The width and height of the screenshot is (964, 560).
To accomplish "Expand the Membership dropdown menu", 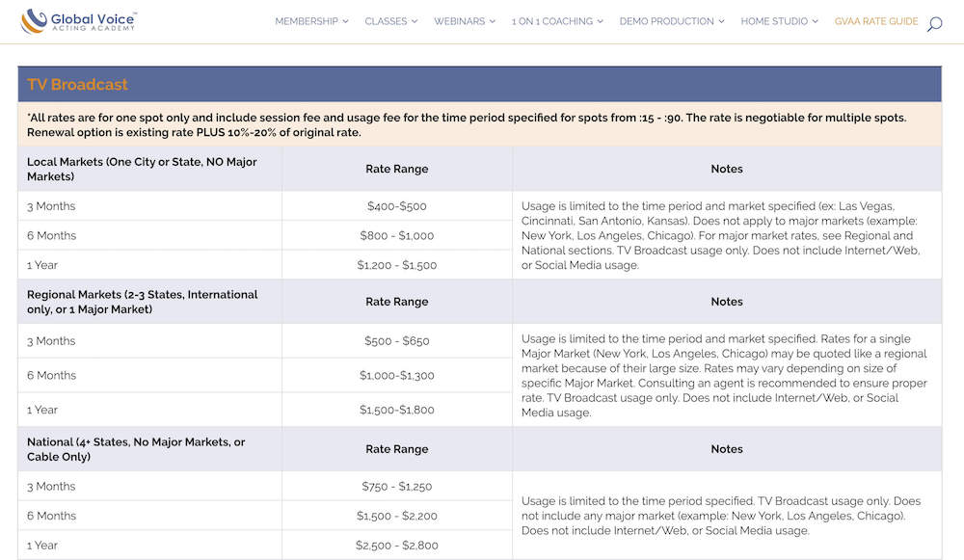I will (311, 21).
